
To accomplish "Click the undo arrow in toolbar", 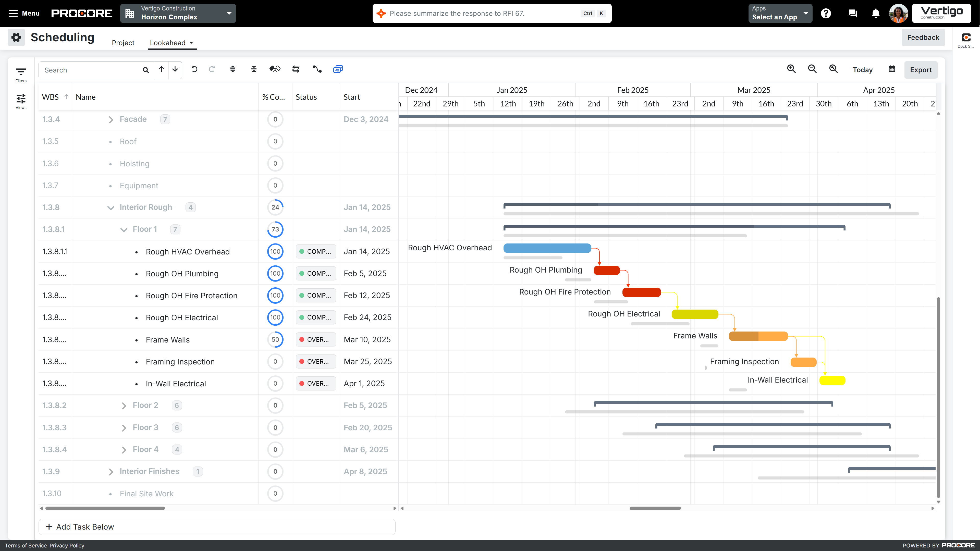I will (x=194, y=69).
